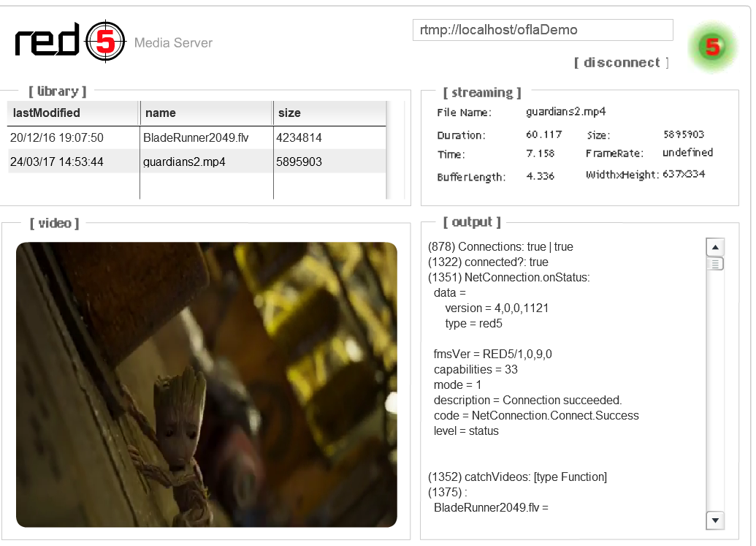Select BladeRunner2049.flv in the library

tap(196, 137)
